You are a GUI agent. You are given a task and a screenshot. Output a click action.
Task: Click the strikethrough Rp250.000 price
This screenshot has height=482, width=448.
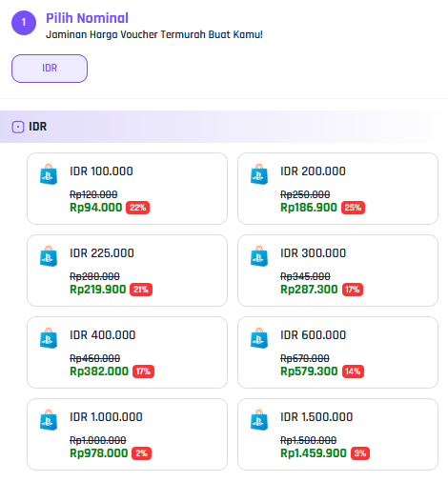point(305,194)
